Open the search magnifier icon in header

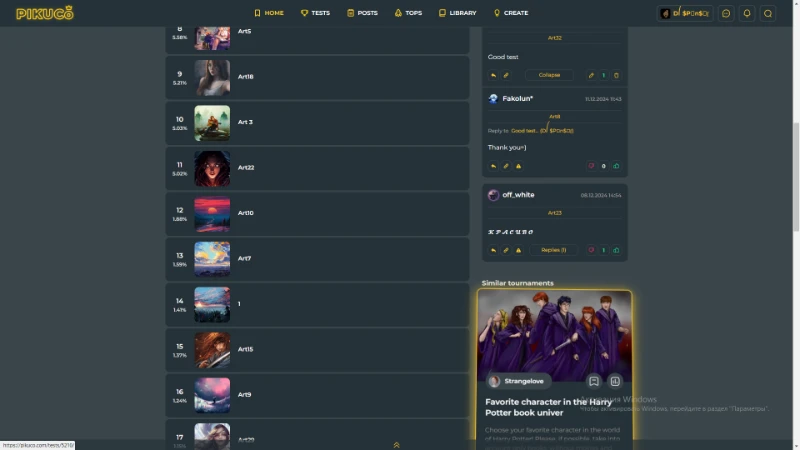pyautogui.click(x=768, y=13)
